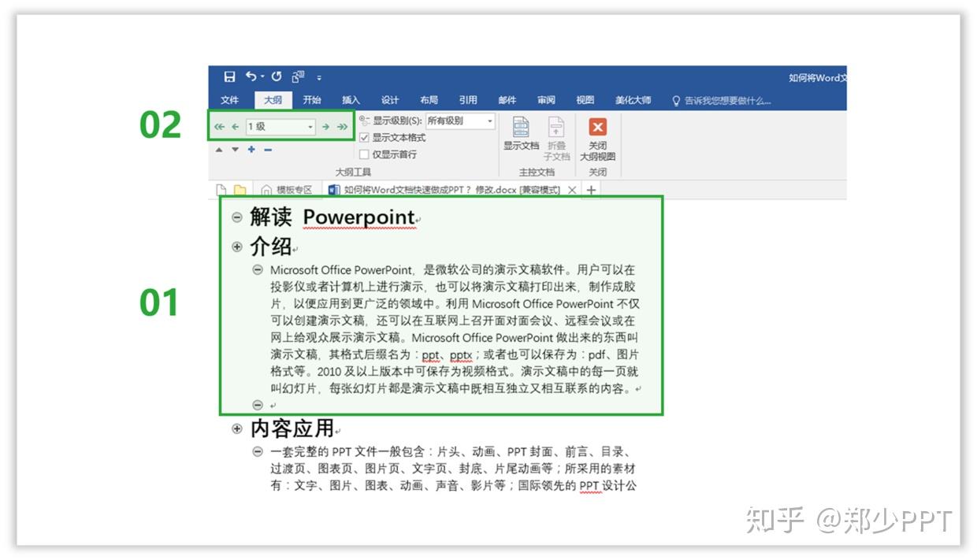The height and width of the screenshot is (560, 977).
Task: Click the Redo icon in title bar
Action: tap(277, 76)
